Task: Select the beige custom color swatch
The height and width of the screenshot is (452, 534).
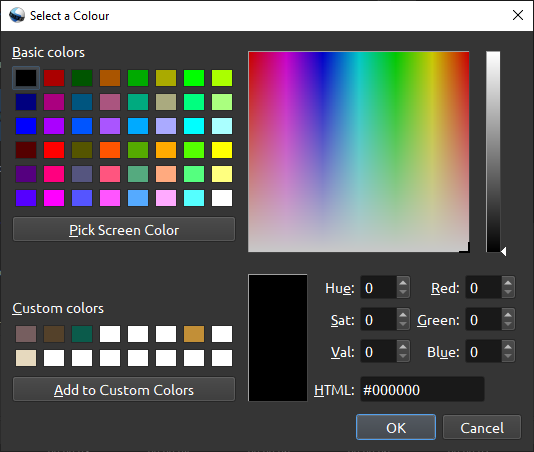Action: point(26,358)
